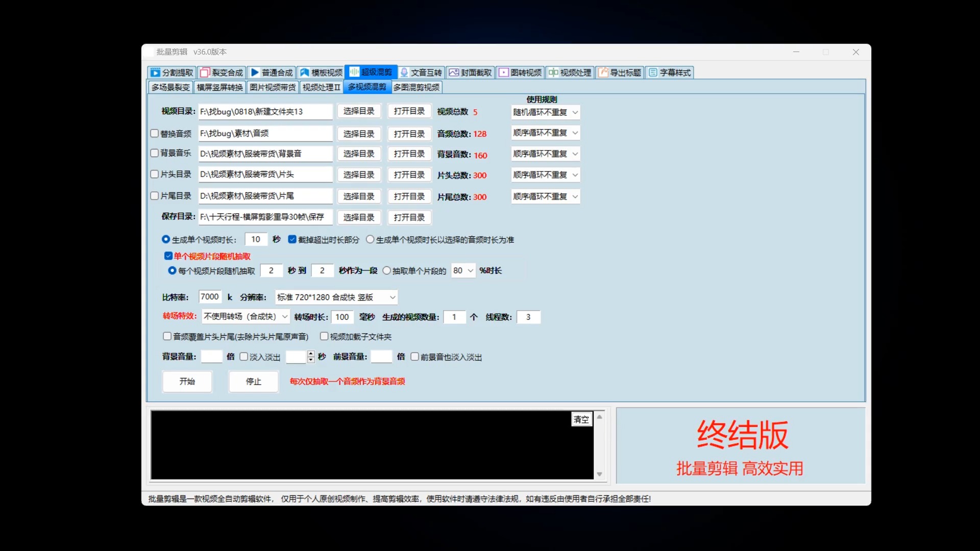This screenshot has height=551, width=980.
Task: Switch to 图片视频带货 sub-tab
Action: point(273,87)
